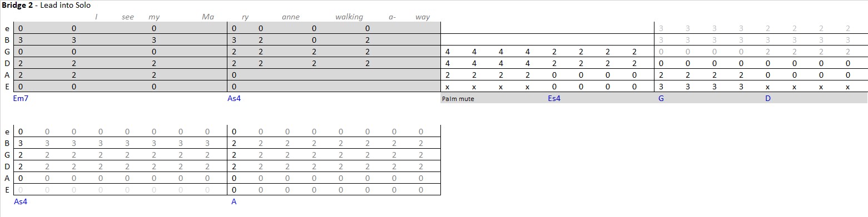Viewport: 868px width, 217px height.
Task: Select the 'B' string label in bottom tab
Action: click(7, 143)
